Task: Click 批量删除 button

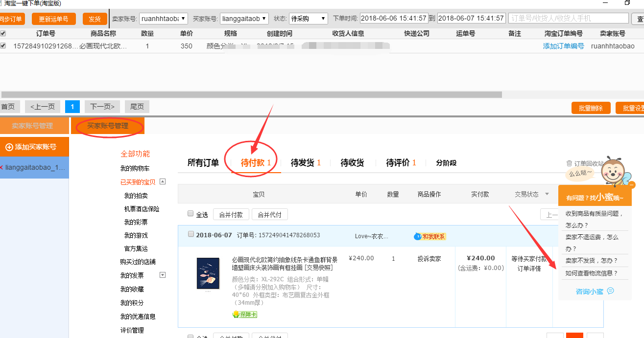Action: [591, 108]
